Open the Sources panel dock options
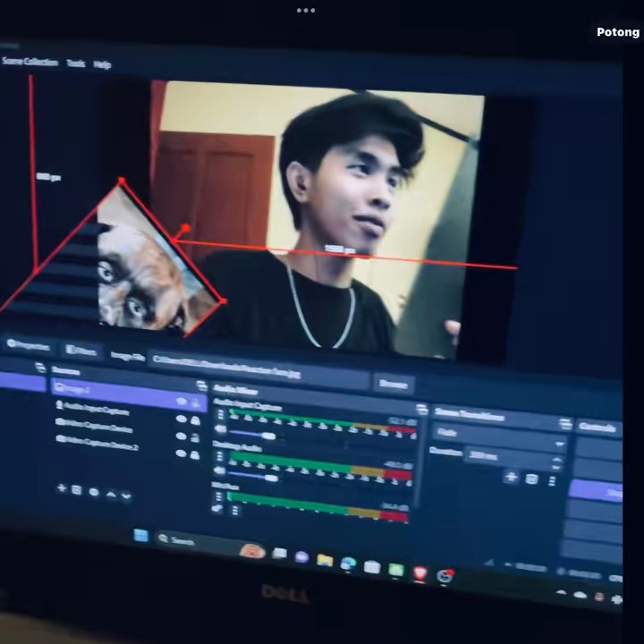Screen dimensions: 644x644 click(199, 386)
